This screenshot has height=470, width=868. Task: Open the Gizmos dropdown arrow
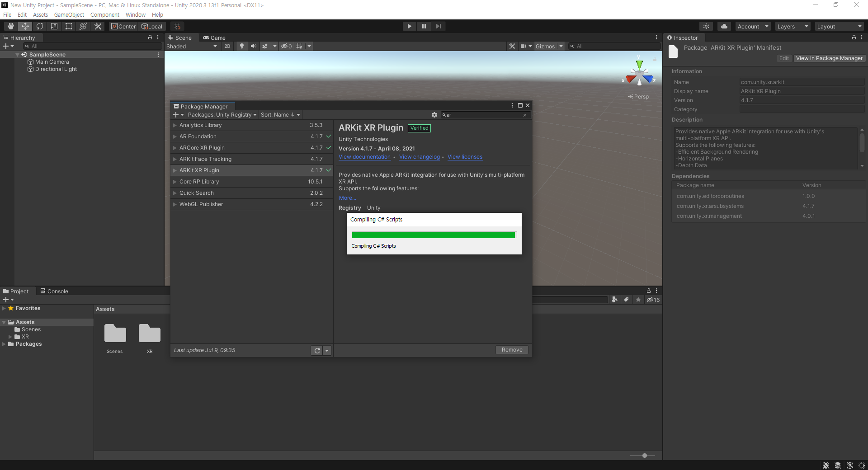click(x=561, y=46)
